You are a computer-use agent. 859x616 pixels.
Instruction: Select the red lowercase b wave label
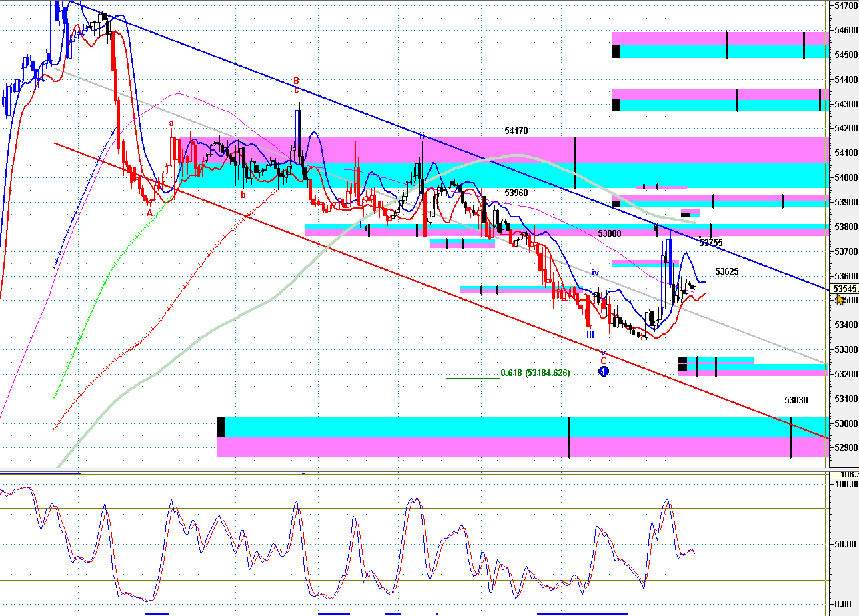click(243, 195)
